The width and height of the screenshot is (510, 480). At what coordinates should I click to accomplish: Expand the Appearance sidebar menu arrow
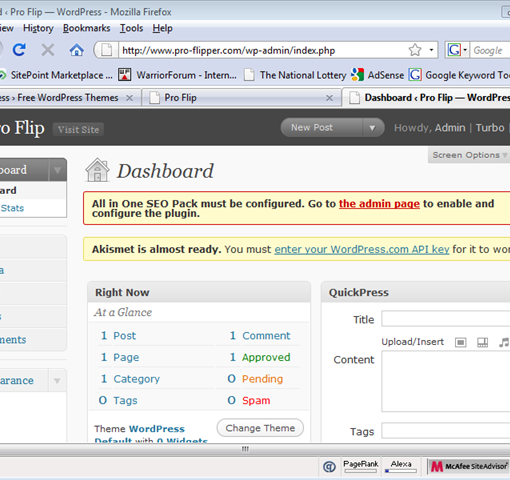click(57, 380)
